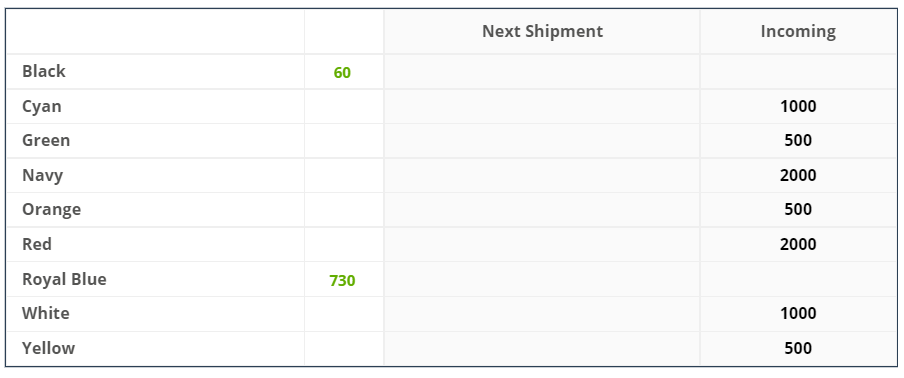Viewport: 904px width, 378px height.
Task: Click Navy's incoming quantity 2000
Action: (798, 175)
